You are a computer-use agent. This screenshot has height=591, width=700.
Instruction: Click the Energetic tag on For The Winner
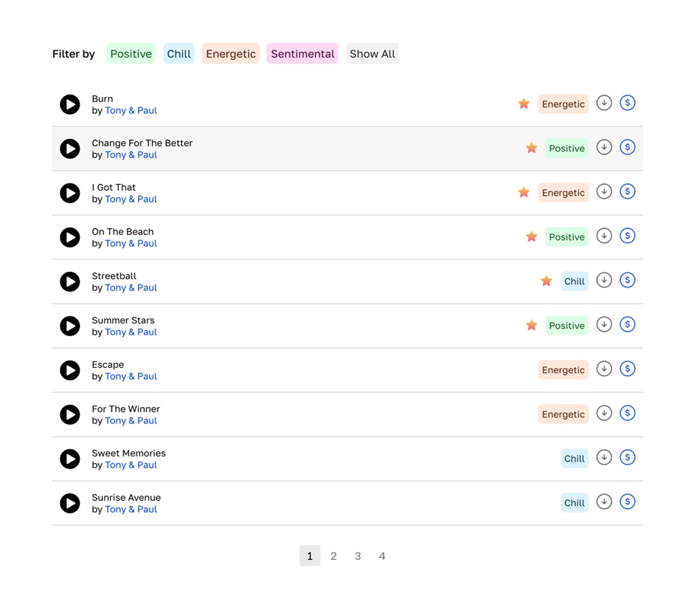[x=563, y=414]
